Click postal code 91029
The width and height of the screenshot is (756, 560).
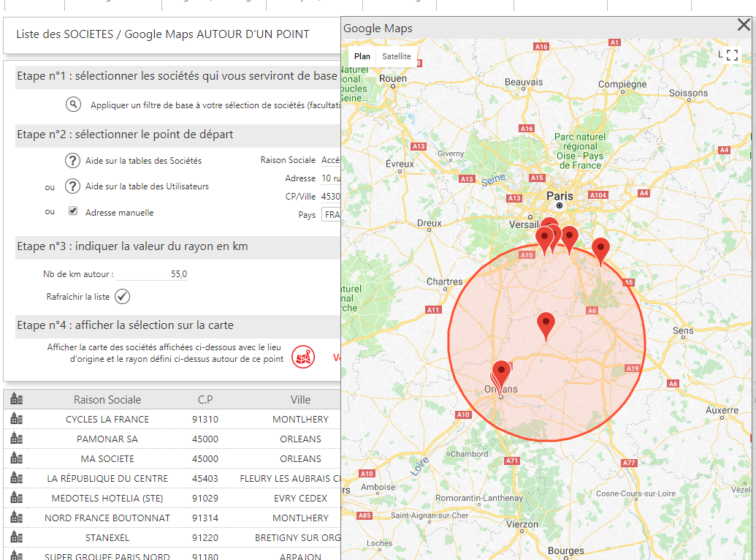(205, 499)
